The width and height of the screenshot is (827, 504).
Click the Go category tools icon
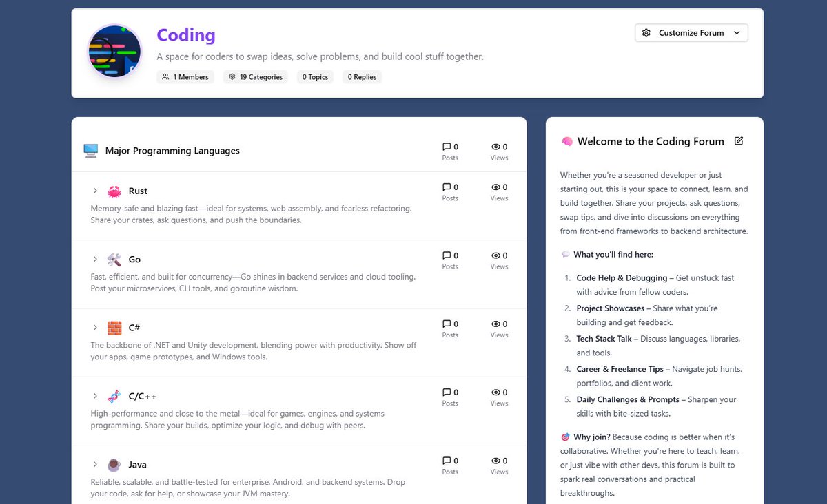pyautogui.click(x=113, y=259)
